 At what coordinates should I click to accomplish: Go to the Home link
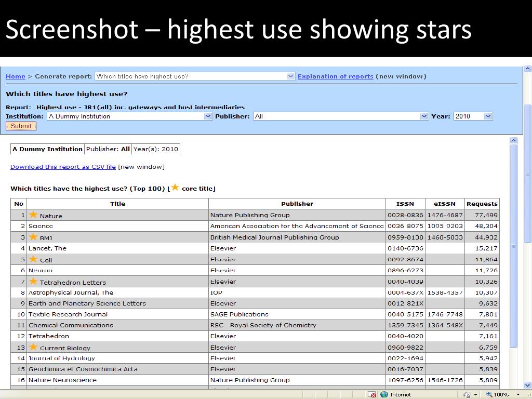coord(15,76)
